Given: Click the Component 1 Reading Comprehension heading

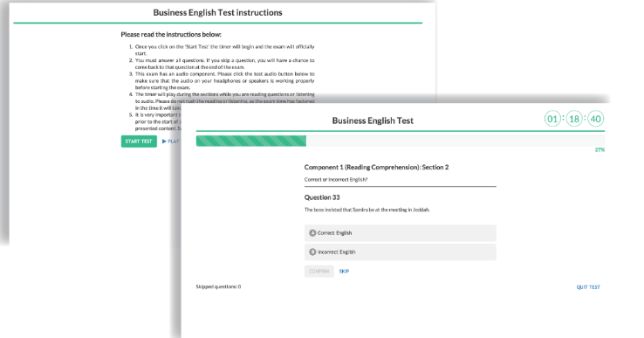Looking at the screenshot, I should (377, 167).
